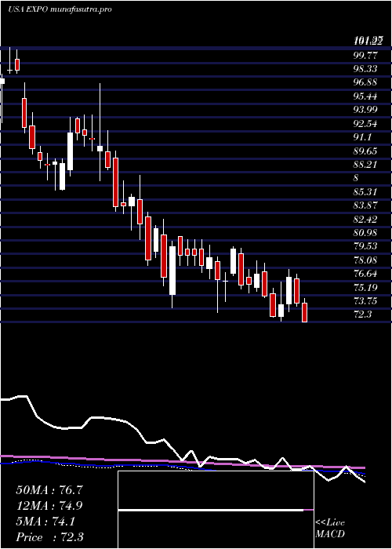The height and width of the screenshot is (549, 392).
Task: Click the 88.21 price axis label
Action: click(365, 164)
